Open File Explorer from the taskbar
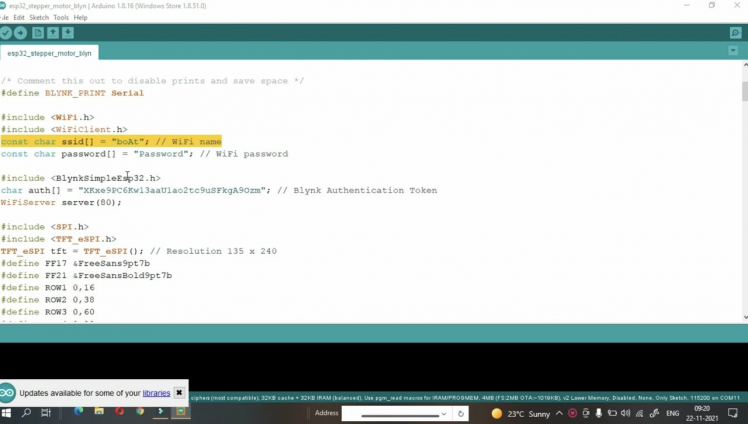 (99, 411)
